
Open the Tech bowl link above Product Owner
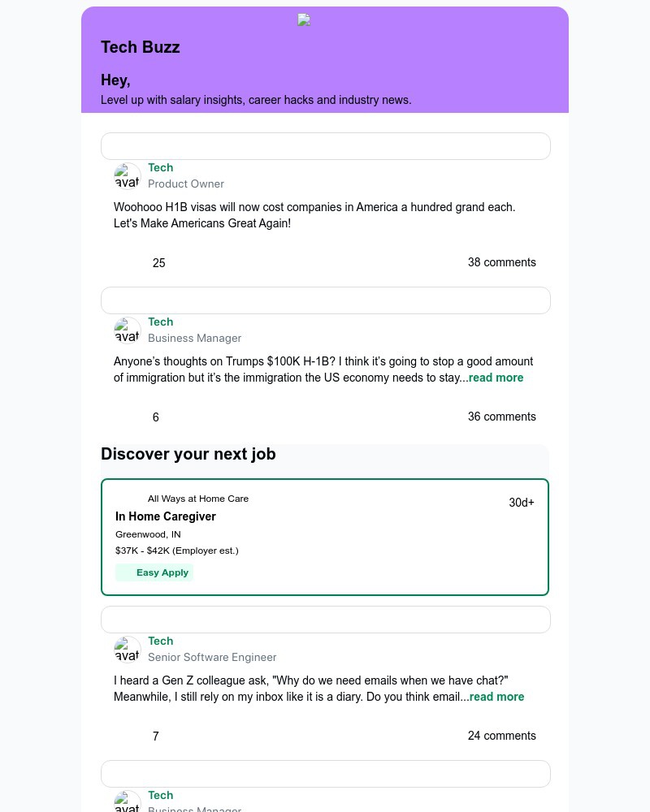click(160, 167)
